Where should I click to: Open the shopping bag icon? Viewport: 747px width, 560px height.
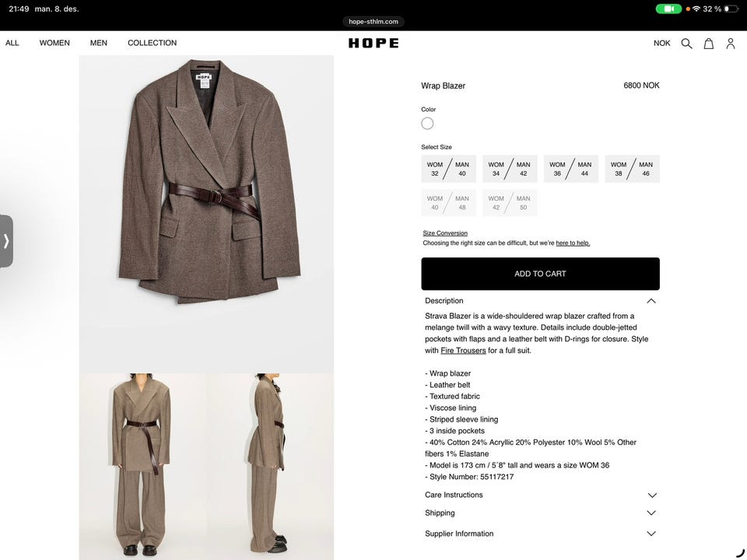(708, 44)
